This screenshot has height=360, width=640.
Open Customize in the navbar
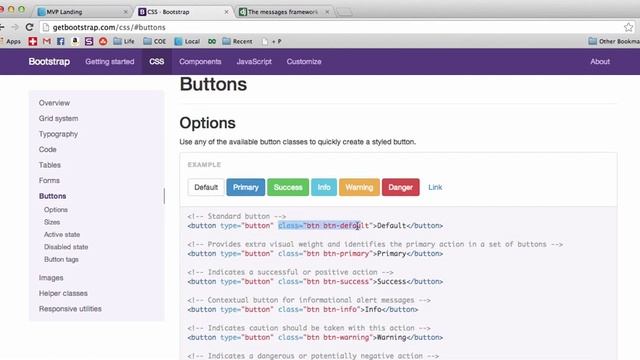[304, 62]
